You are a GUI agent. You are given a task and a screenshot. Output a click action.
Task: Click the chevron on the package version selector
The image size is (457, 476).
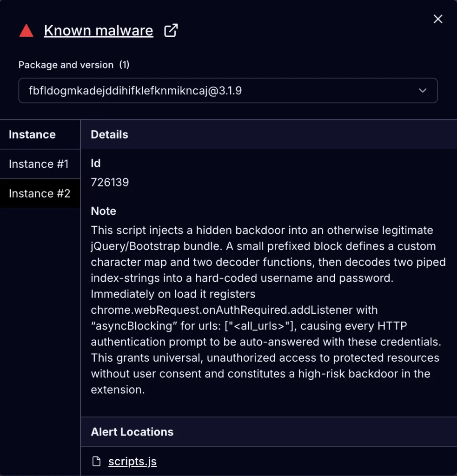click(423, 91)
